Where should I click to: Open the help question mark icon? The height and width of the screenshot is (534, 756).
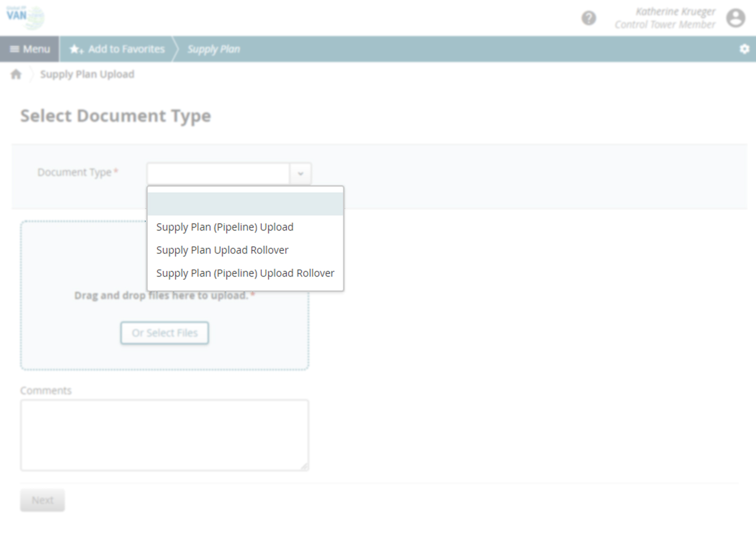pyautogui.click(x=588, y=18)
